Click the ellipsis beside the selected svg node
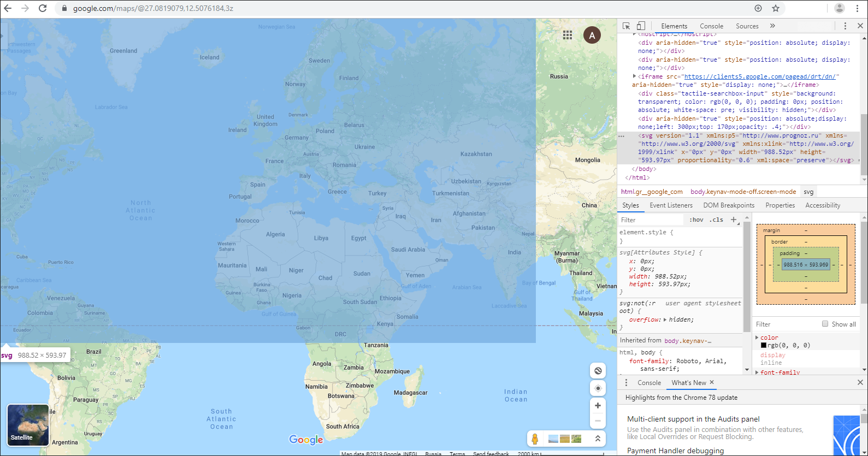 coord(621,136)
